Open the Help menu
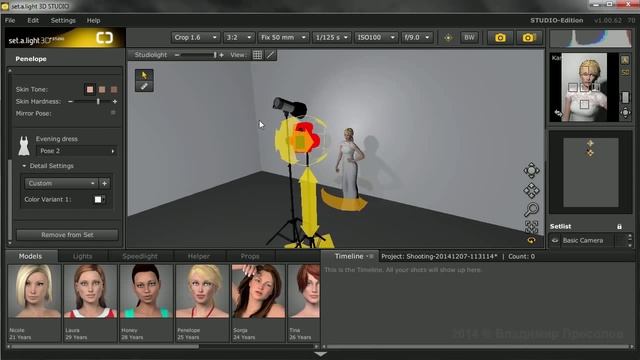The image size is (640, 360). 93,20
